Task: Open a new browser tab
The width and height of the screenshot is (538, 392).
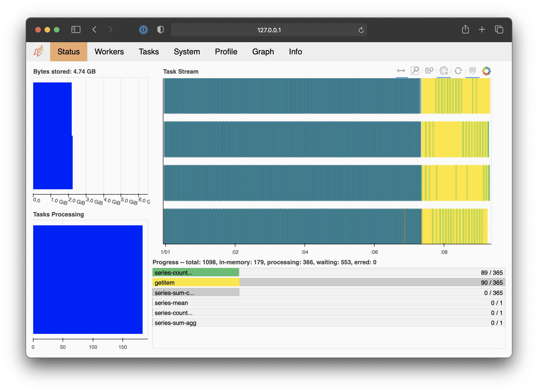Action: click(482, 30)
